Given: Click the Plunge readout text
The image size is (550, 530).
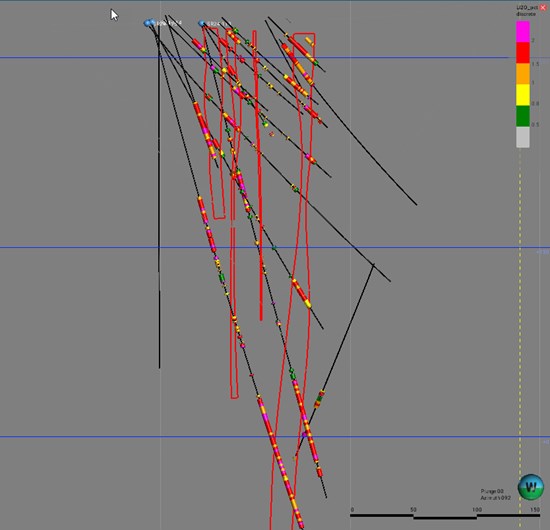Looking at the screenshot, I should point(492,491).
